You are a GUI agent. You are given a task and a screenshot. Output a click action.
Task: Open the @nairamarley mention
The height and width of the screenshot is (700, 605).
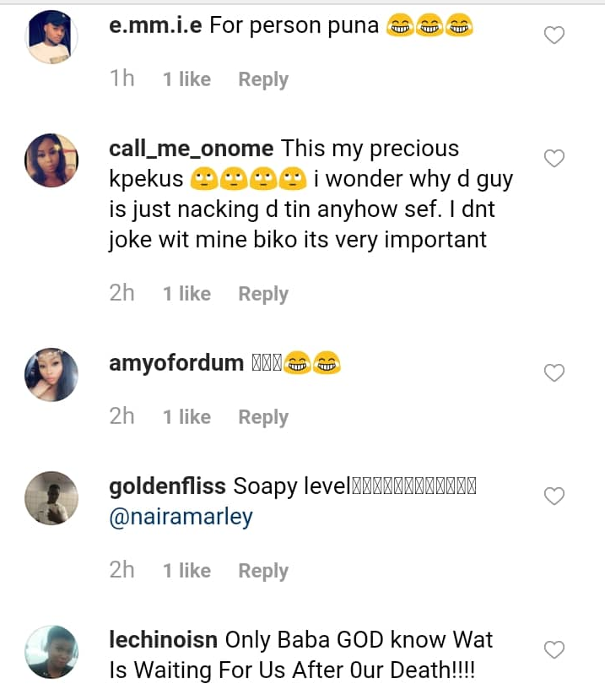click(x=181, y=516)
